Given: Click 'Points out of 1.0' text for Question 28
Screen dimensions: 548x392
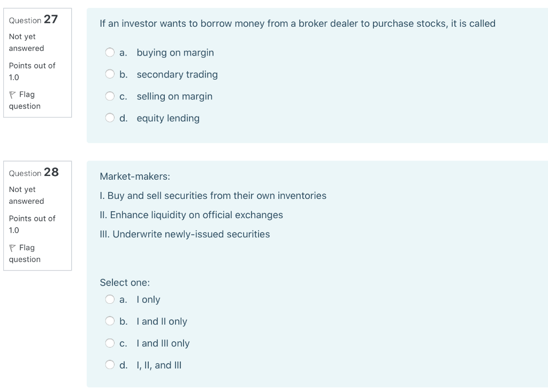Looking at the screenshot, I should pos(32,224).
